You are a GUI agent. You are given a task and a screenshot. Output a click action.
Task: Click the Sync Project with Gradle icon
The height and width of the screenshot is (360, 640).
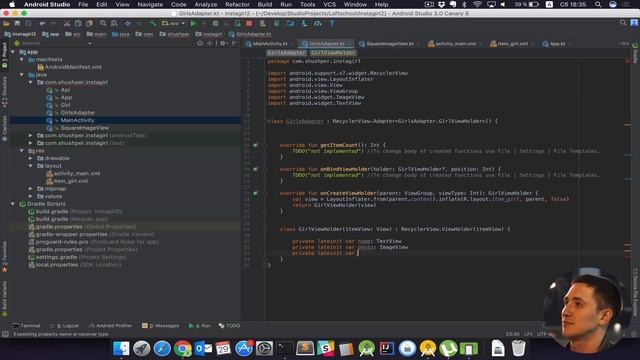click(x=277, y=24)
